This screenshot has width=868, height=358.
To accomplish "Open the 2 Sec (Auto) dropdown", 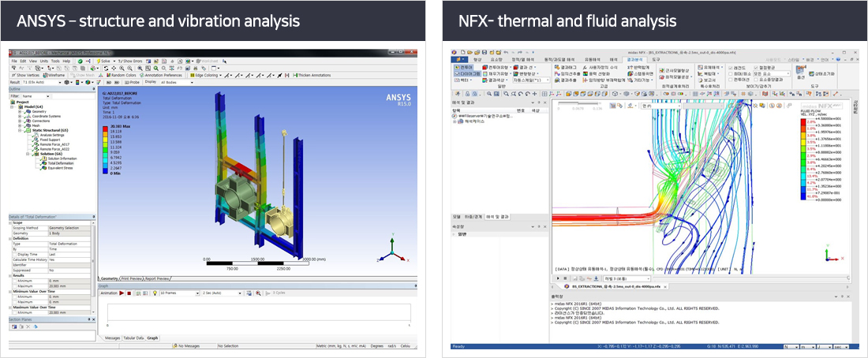I will click(222, 292).
